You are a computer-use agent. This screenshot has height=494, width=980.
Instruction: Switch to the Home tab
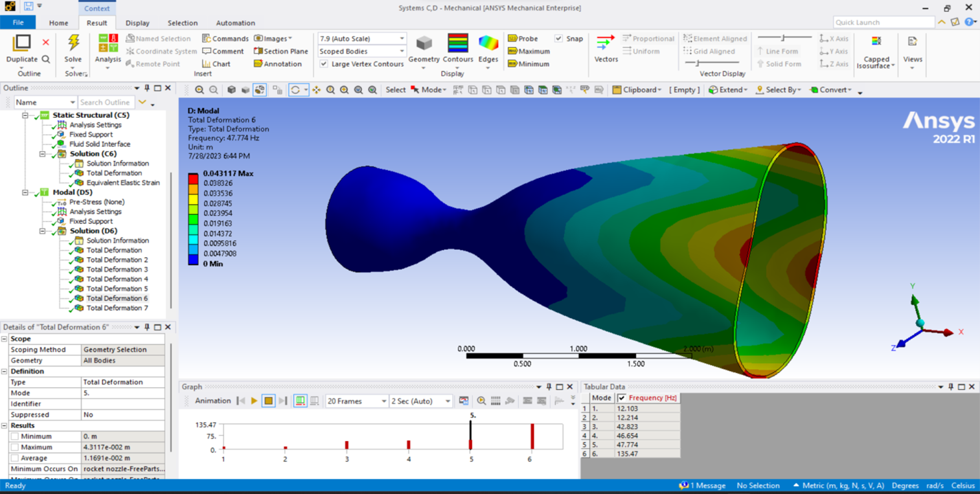[x=58, y=23]
